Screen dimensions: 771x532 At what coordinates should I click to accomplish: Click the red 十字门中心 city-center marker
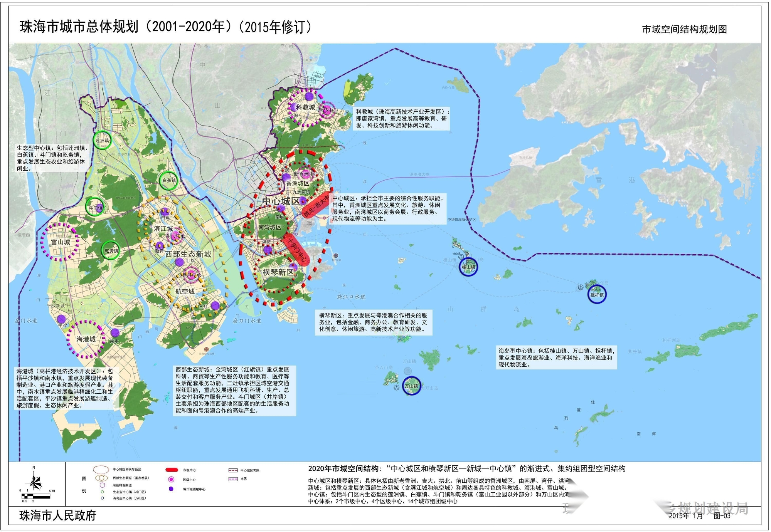click(296, 250)
